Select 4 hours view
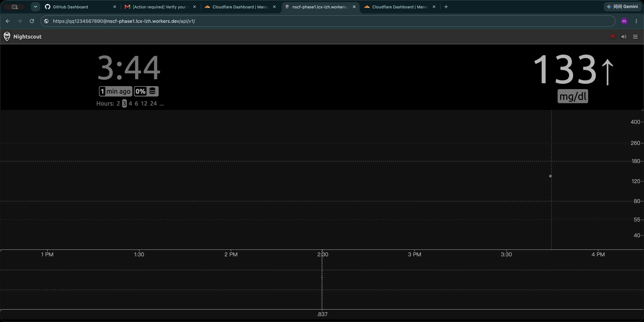Image resolution: width=644 pixels, height=322 pixels. (x=130, y=103)
